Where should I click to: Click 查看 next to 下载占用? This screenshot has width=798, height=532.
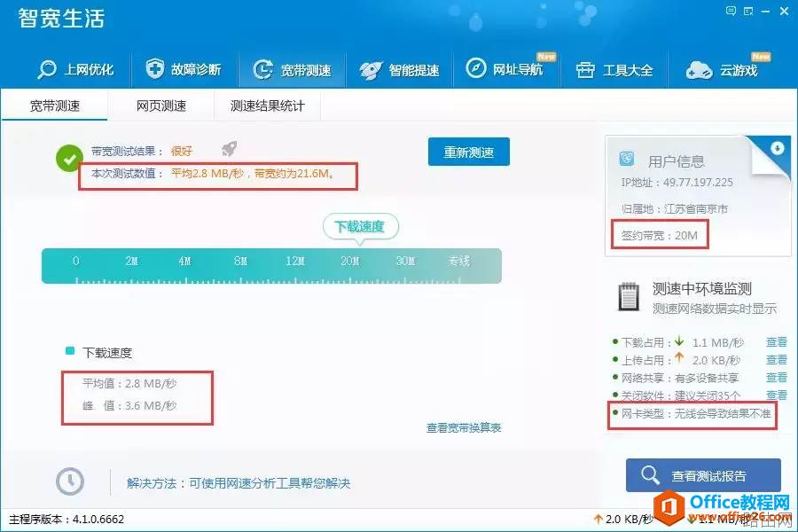(777, 342)
